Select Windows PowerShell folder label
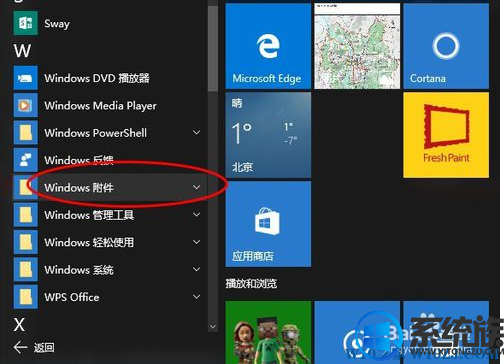 tap(96, 133)
